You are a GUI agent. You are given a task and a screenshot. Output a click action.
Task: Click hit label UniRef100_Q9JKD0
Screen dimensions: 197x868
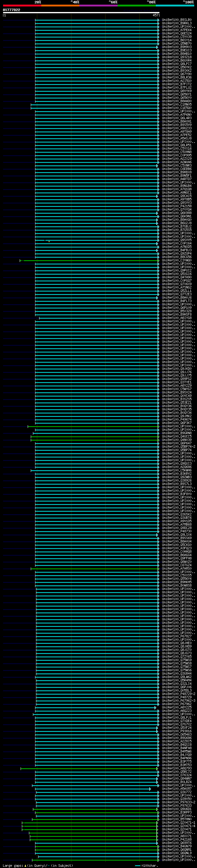[176, 369]
